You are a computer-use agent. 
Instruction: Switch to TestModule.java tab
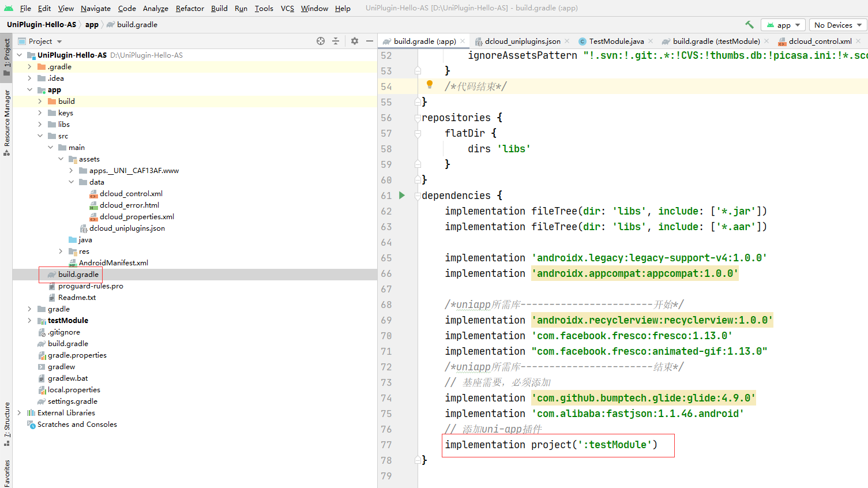(617, 41)
